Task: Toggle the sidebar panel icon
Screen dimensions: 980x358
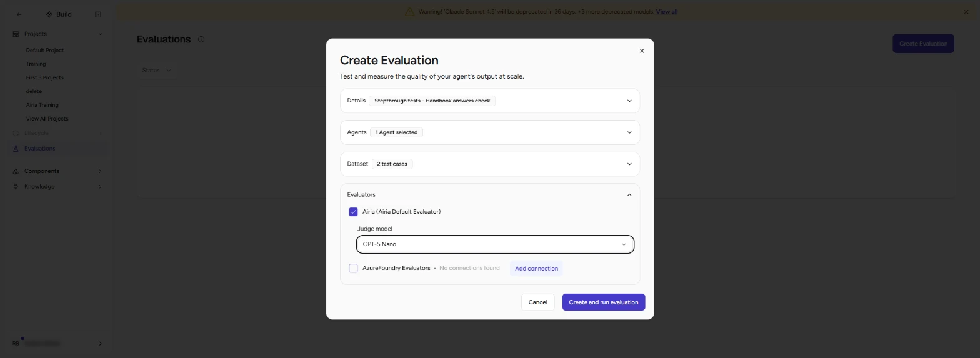Action: [x=97, y=14]
